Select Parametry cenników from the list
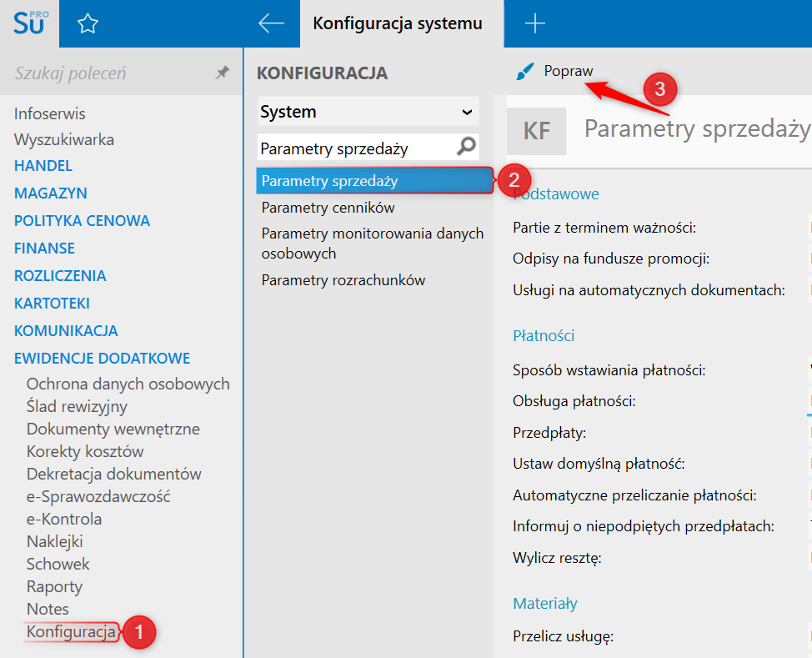Screen dimensions: 812x658 (328, 208)
